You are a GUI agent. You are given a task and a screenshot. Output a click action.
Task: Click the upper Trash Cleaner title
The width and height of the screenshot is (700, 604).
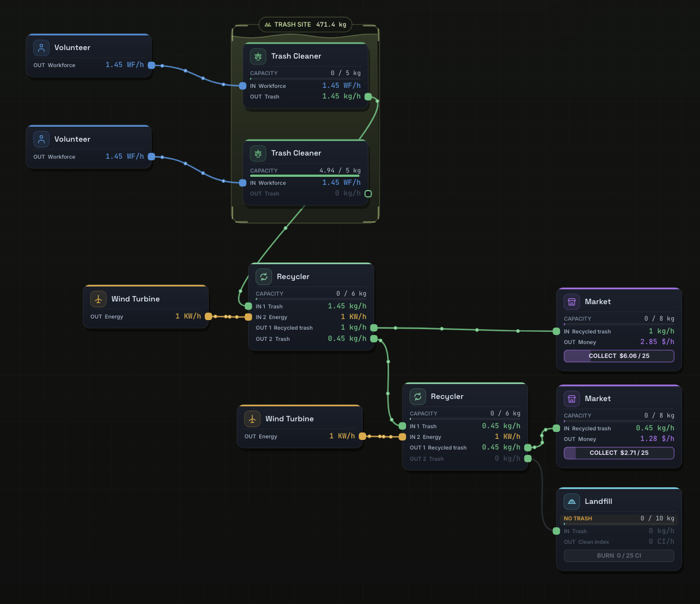(x=296, y=56)
